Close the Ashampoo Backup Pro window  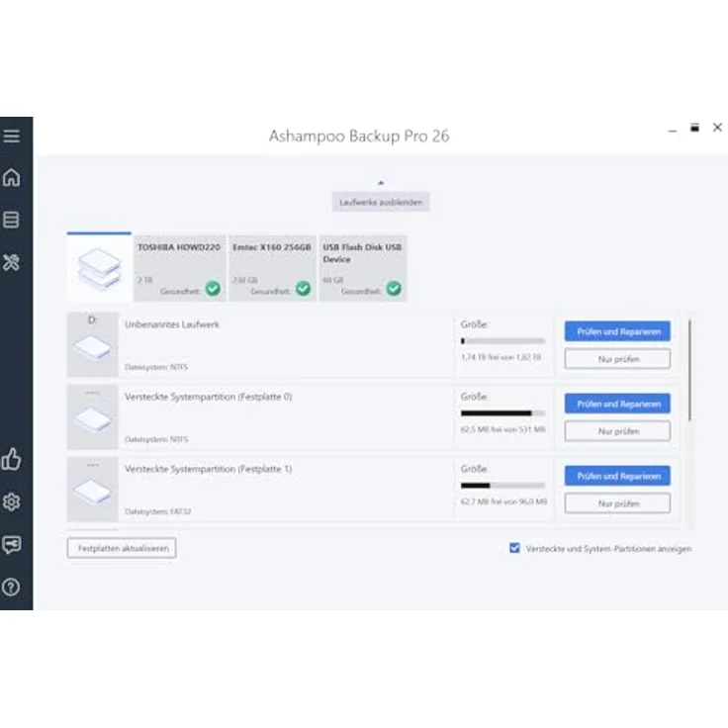tap(717, 128)
